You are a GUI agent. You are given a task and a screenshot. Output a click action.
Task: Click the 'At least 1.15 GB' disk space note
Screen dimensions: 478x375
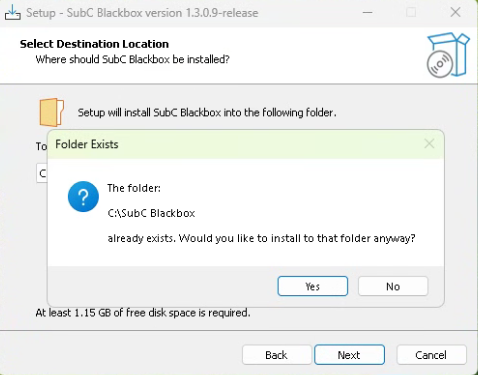pos(143,313)
